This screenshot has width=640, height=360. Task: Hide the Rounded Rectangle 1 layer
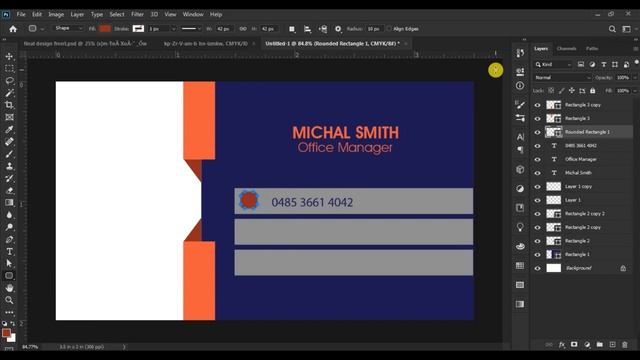(538, 132)
